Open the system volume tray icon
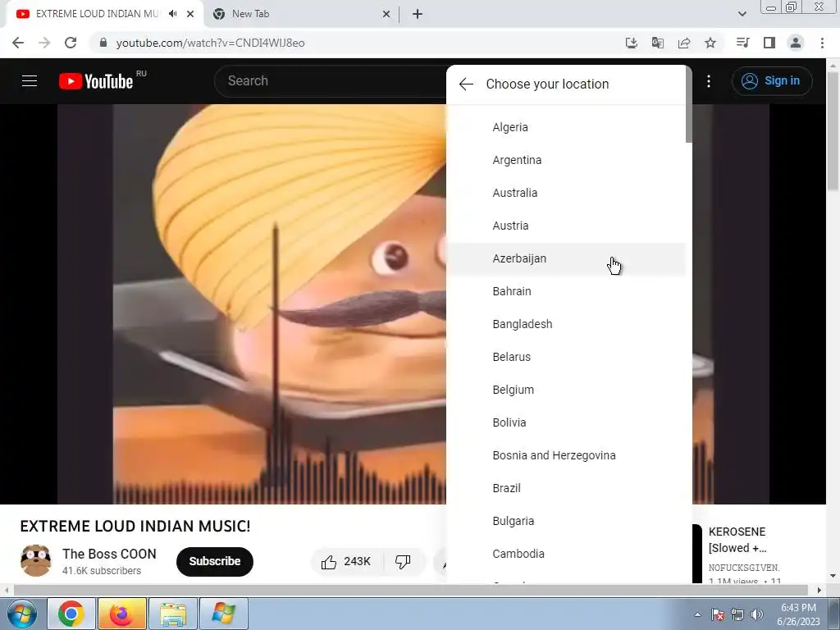The height and width of the screenshot is (630, 840). (757, 614)
